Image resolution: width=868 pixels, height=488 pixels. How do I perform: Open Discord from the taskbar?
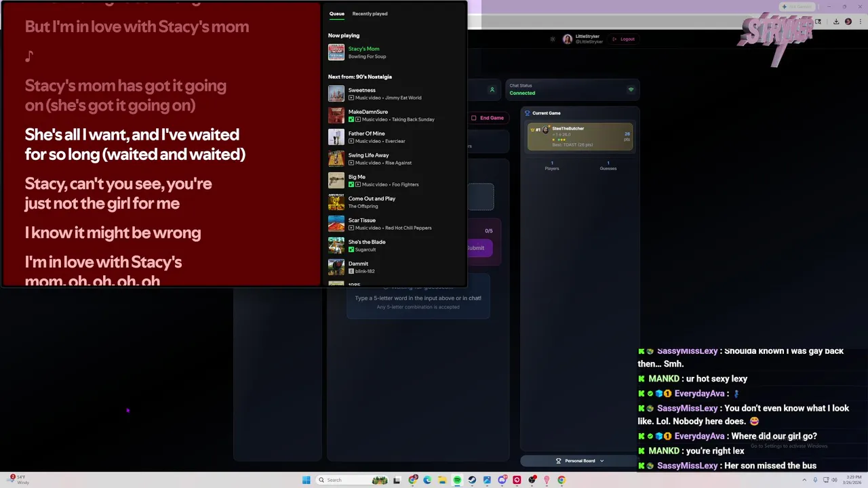click(x=502, y=480)
